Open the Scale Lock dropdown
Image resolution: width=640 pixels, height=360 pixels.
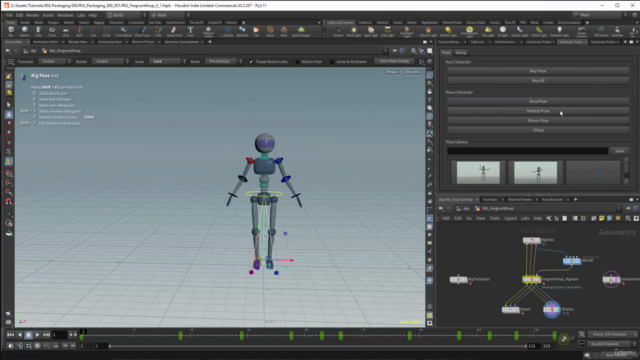pos(167,61)
